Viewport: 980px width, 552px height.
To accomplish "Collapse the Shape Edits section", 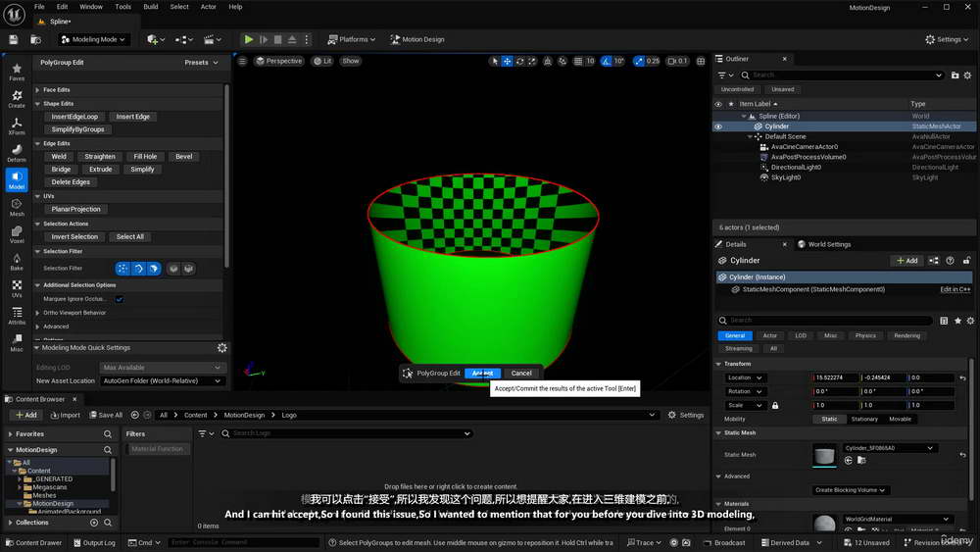I will pyautogui.click(x=37, y=104).
